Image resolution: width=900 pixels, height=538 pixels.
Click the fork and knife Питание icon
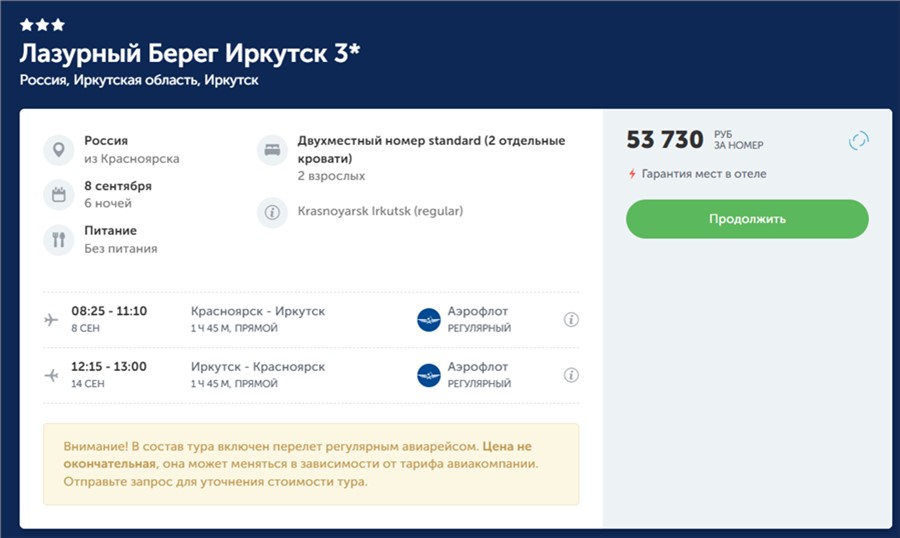point(59,240)
